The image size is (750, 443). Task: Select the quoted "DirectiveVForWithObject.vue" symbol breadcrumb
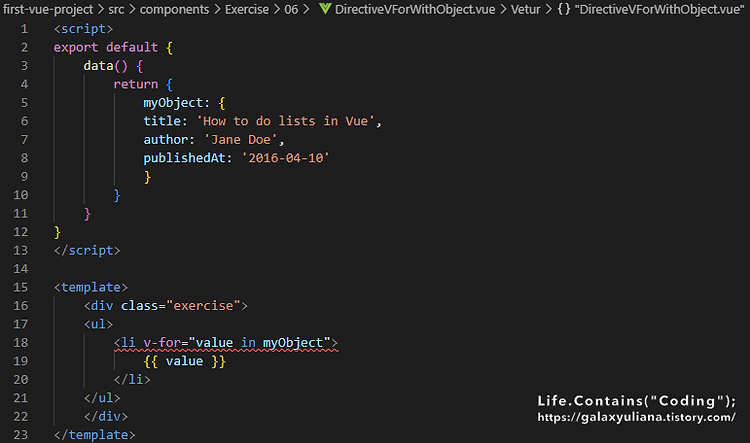click(x=659, y=9)
